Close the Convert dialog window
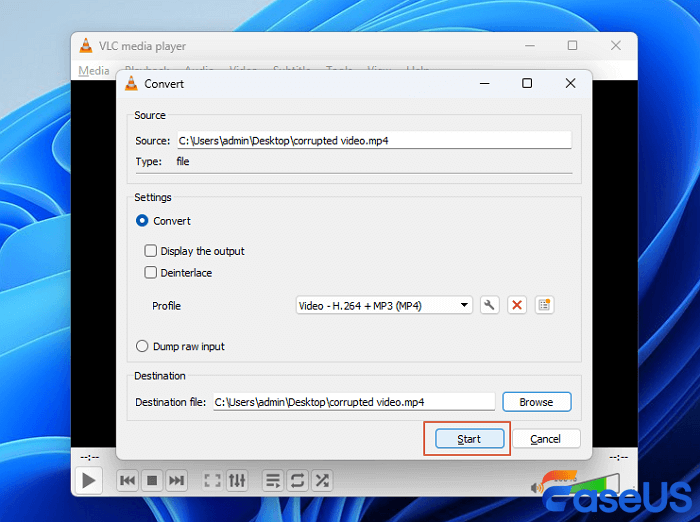The height and width of the screenshot is (522, 700). click(x=571, y=84)
